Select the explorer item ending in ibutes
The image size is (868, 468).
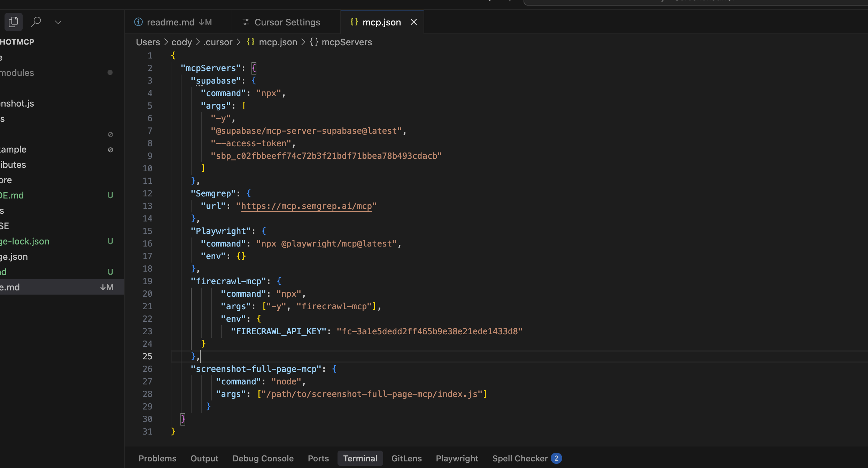[62, 165]
